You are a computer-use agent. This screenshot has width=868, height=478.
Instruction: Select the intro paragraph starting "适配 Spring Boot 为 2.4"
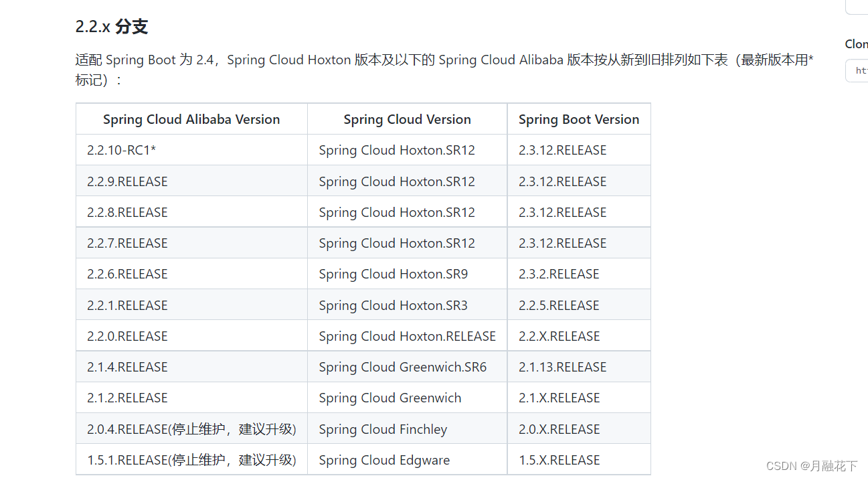click(444, 70)
